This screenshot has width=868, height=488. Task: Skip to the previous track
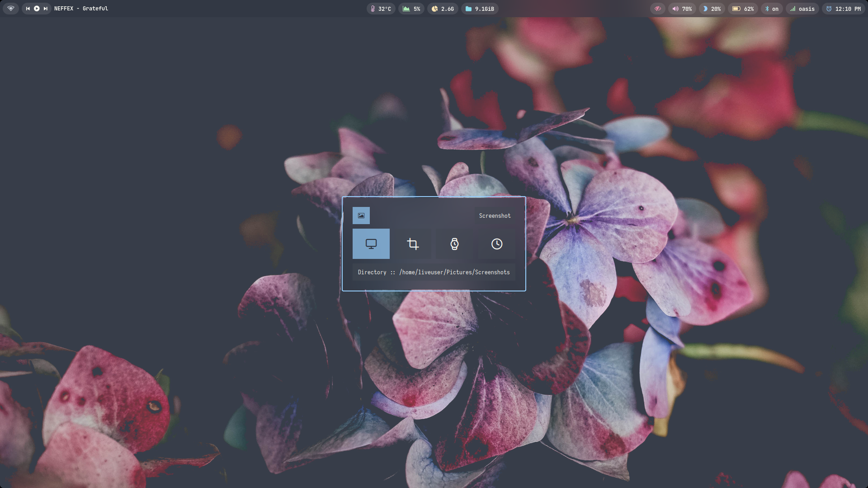tap(28, 9)
